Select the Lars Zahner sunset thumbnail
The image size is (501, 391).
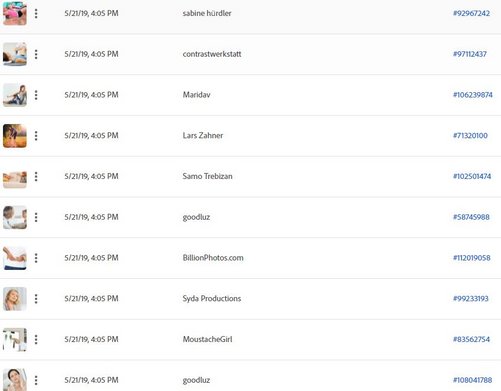coord(15,136)
